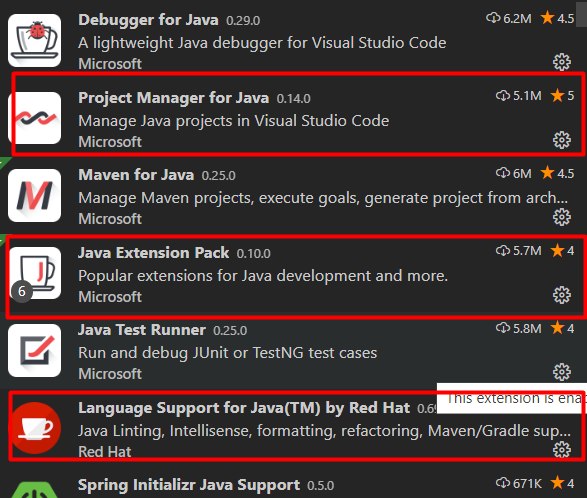The height and width of the screenshot is (498, 587).
Task: Open manage gear for Java Test Runner
Action: [562, 372]
